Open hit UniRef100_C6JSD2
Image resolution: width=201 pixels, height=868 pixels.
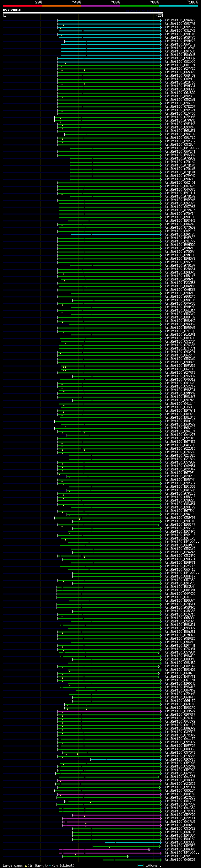point(180,93)
